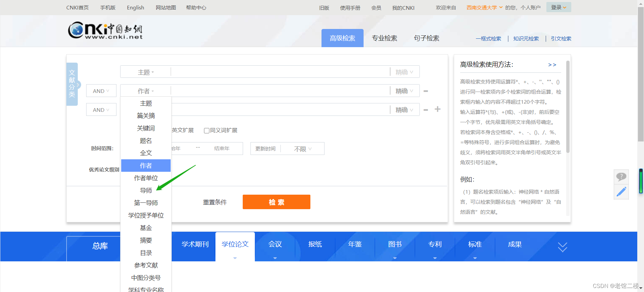The width and height of the screenshot is (644, 292).
Task: Open 更新时间 不限 dropdown
Action: 303,149
